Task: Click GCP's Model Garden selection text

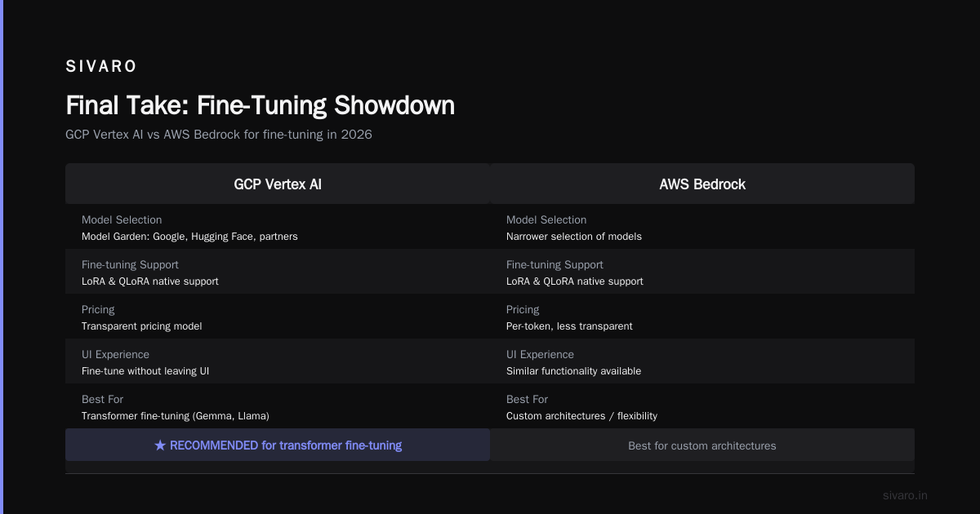Action: (189, 237)
